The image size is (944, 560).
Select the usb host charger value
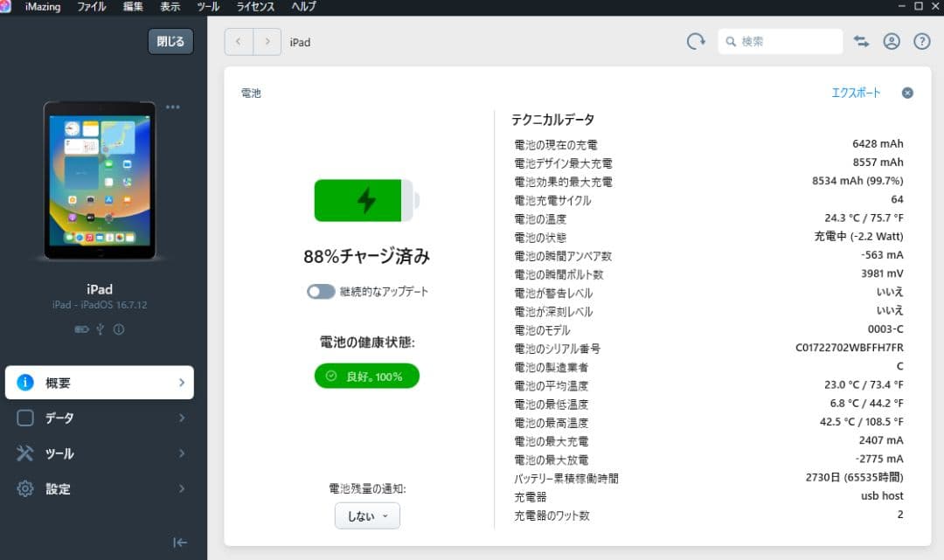tap(882, 496)
